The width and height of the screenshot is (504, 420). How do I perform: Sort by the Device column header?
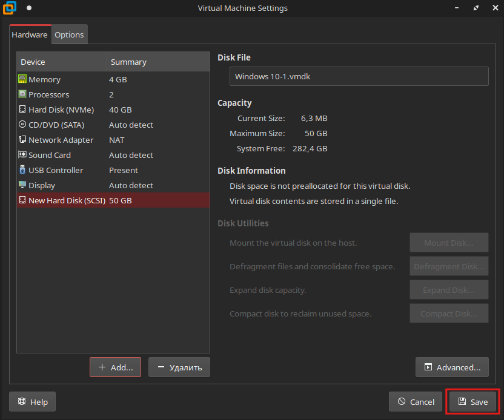point(61,62)
